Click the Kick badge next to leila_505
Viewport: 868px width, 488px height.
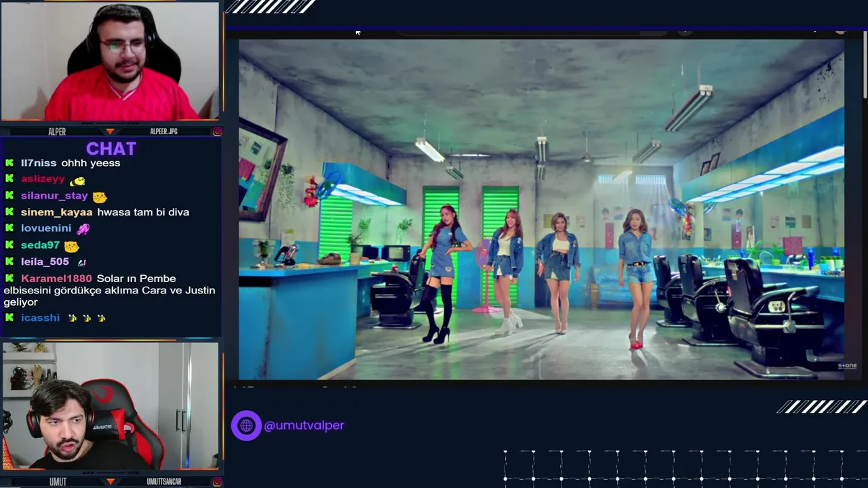coord(9,262)
